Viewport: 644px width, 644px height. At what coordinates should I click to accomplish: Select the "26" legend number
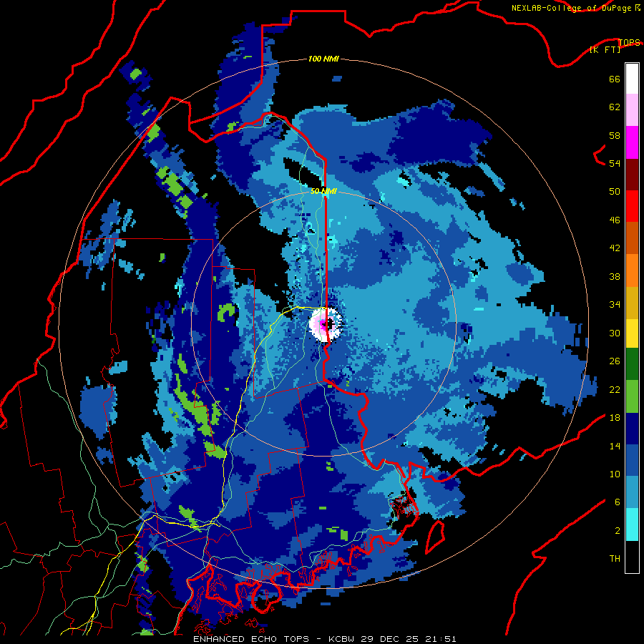pyautogui.click(x=615, y=361)
